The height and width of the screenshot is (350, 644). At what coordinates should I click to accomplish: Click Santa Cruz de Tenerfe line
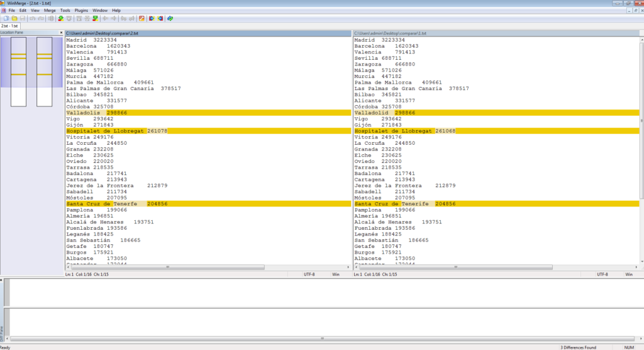[208, 203]
